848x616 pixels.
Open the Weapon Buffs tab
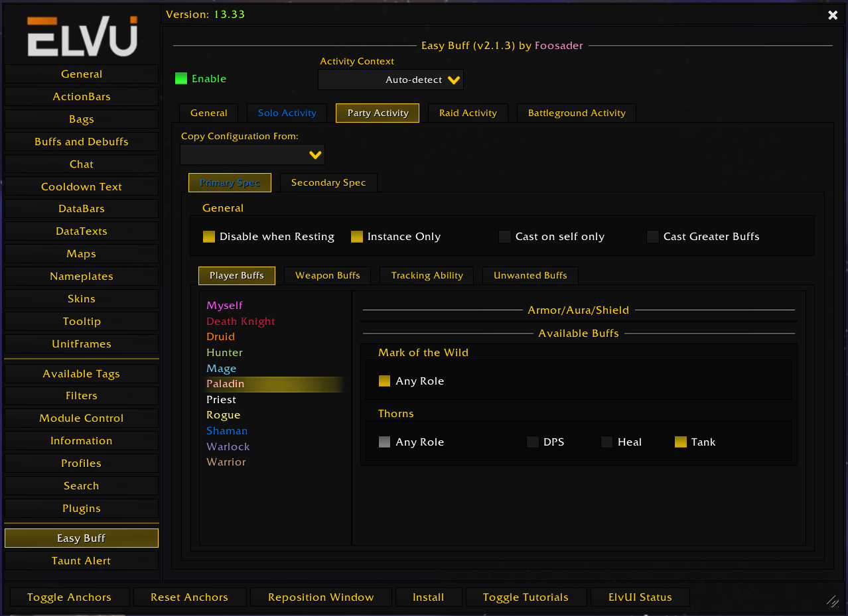pyautogui.click(x=328, y=275)
